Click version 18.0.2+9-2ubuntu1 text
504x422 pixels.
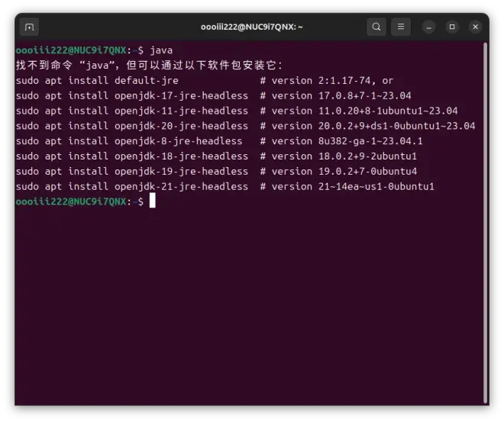point(344,156)
